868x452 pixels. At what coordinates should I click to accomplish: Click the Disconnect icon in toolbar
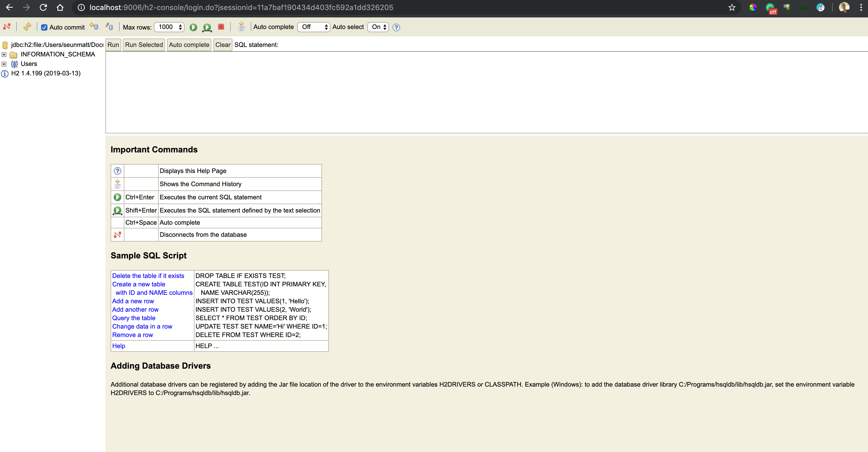pos(7,27)
